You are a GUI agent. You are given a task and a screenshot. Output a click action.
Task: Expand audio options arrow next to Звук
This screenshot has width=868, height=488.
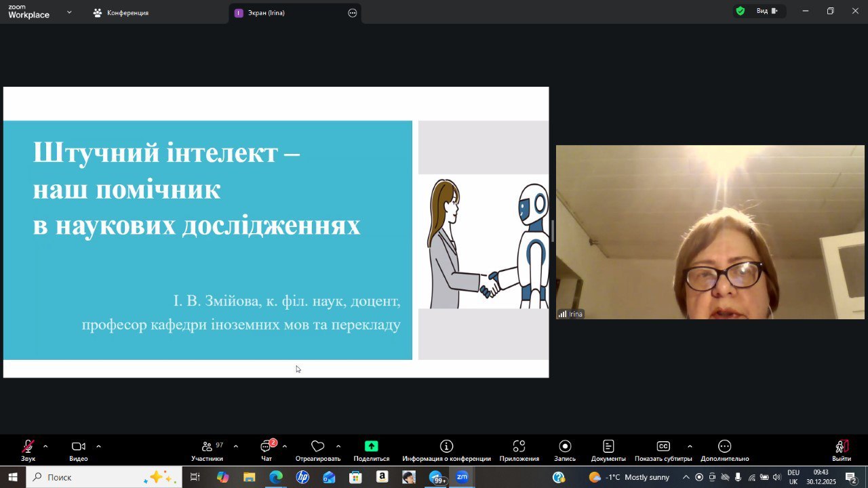(45, 447)
